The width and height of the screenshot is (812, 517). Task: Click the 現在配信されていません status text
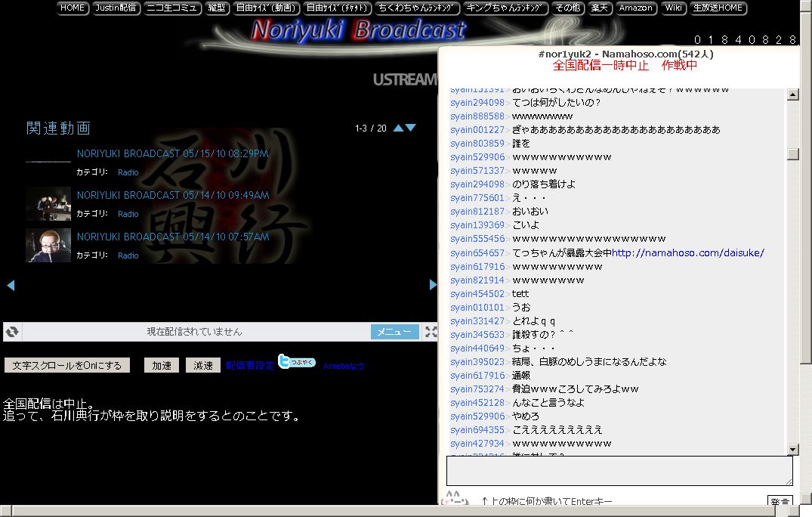(194, 332)
